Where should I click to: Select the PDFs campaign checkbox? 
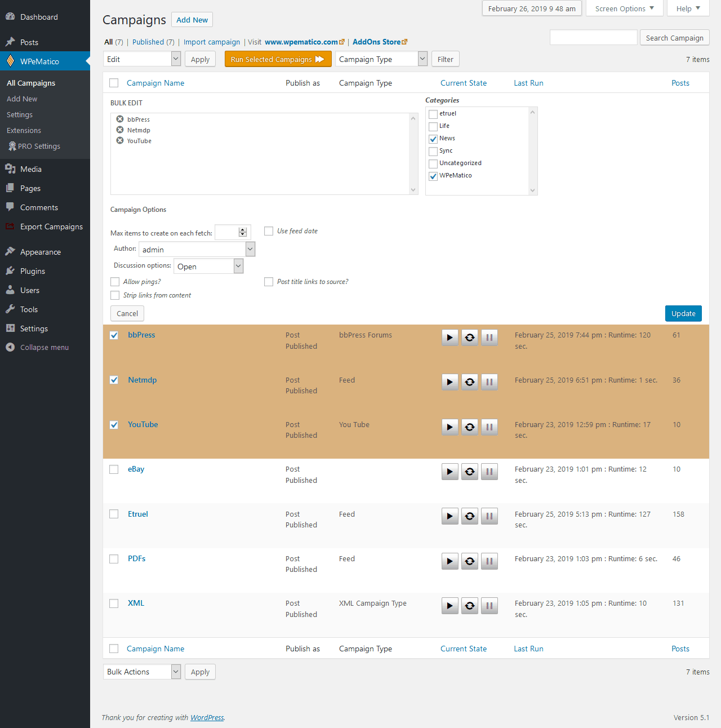pos(114,559)
